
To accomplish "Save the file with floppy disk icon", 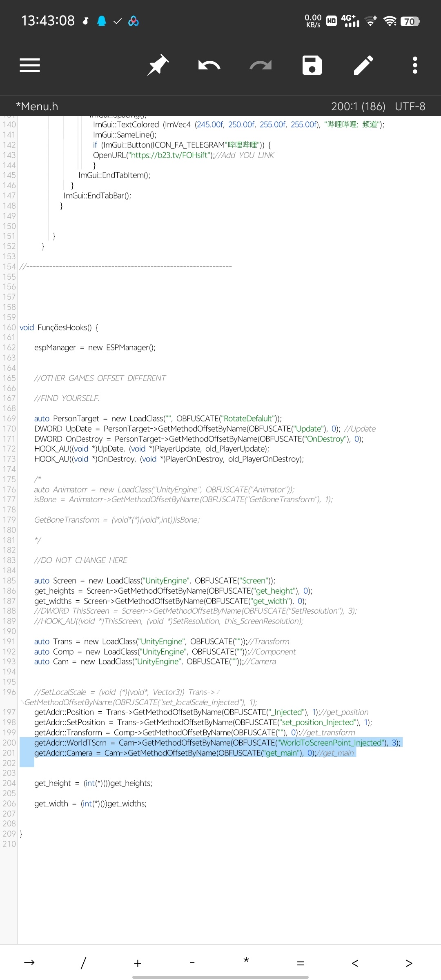I will click(312, 65).
